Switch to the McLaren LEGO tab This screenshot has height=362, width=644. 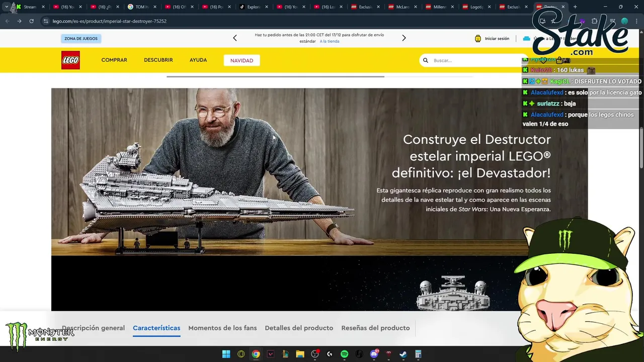(x=403, y=7)
